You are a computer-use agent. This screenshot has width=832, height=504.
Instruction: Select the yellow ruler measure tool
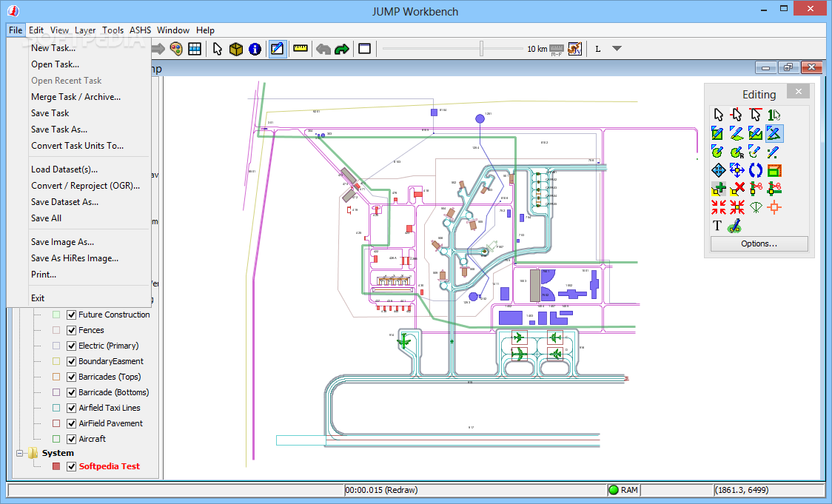coord(301,48)
